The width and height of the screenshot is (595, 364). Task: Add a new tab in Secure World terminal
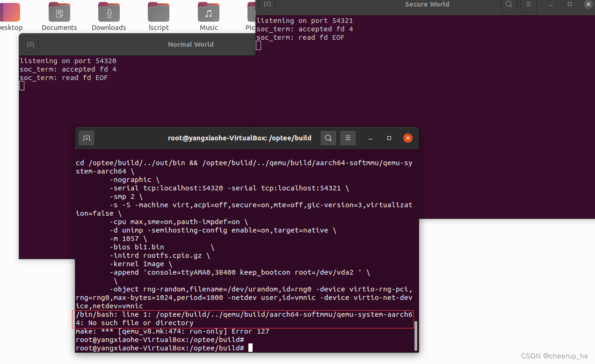click(267, 5)
